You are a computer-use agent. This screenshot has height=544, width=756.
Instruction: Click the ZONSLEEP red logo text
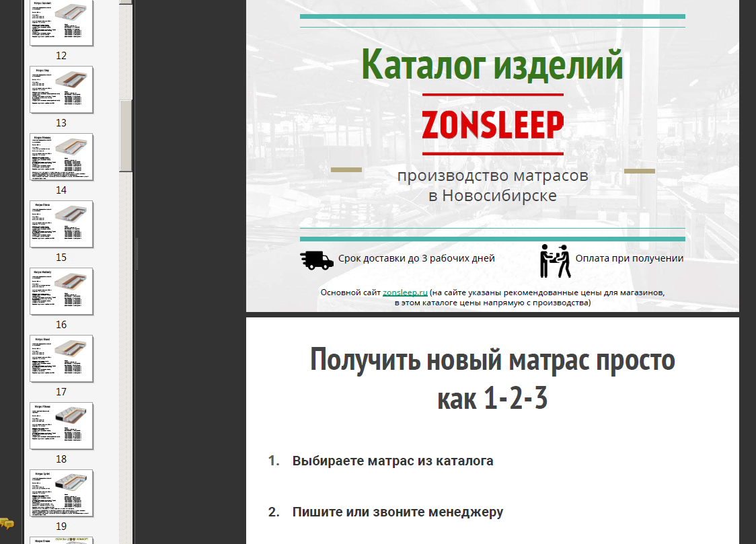point(493,125)
